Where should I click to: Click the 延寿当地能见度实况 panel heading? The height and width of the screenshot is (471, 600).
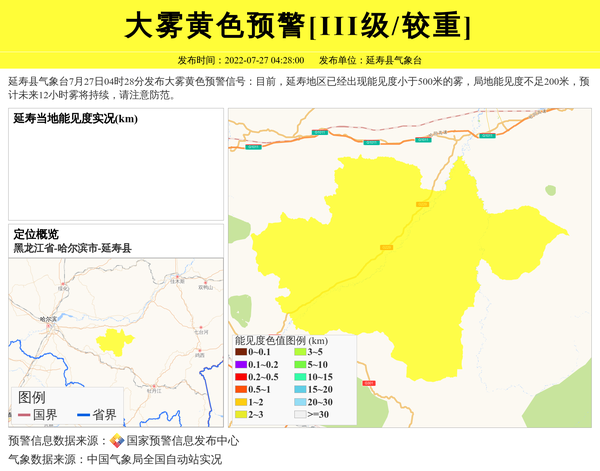tap(75, 119)
